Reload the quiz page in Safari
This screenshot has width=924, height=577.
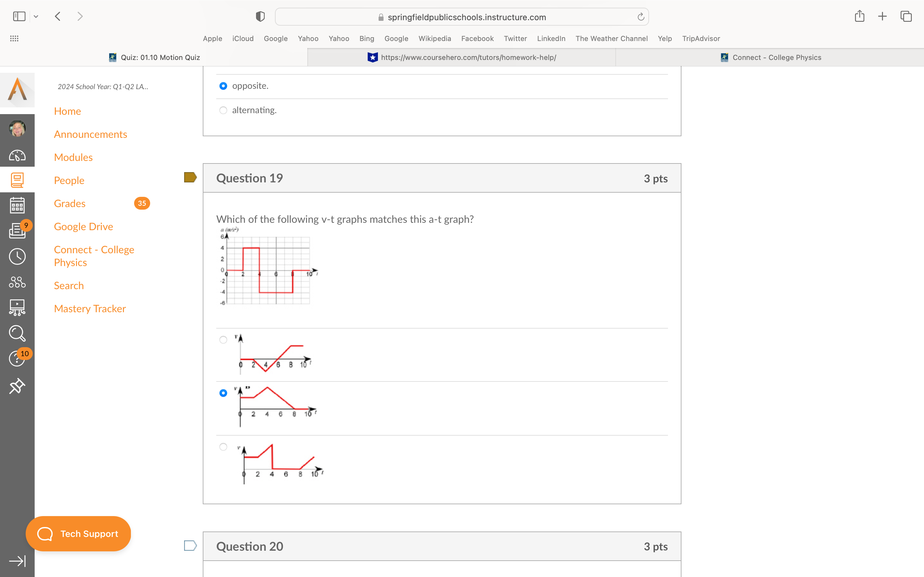coord(640,16)
